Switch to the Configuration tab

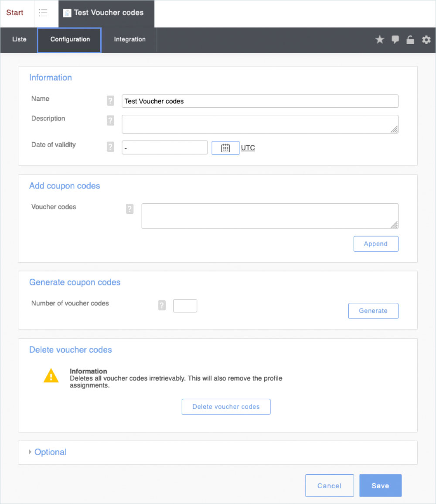(70, 40)
